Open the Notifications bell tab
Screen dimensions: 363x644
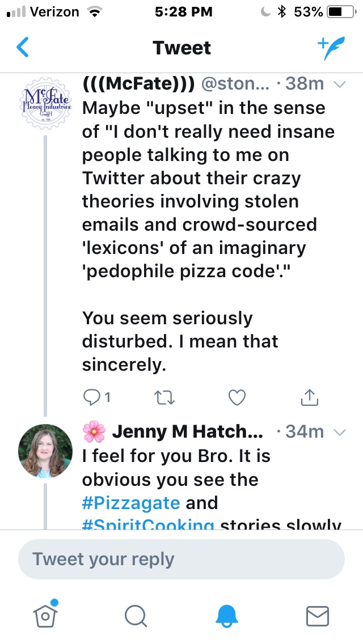[227, 615]
